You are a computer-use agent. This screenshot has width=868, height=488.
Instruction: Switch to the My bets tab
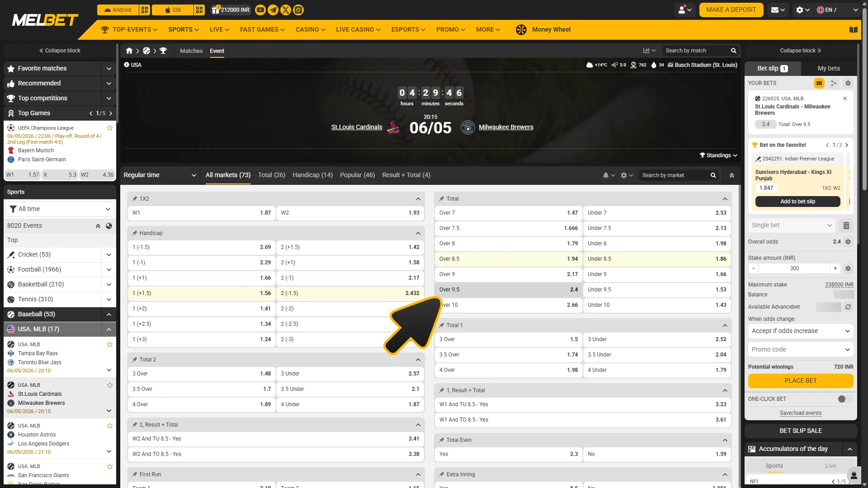coord(829,69)
